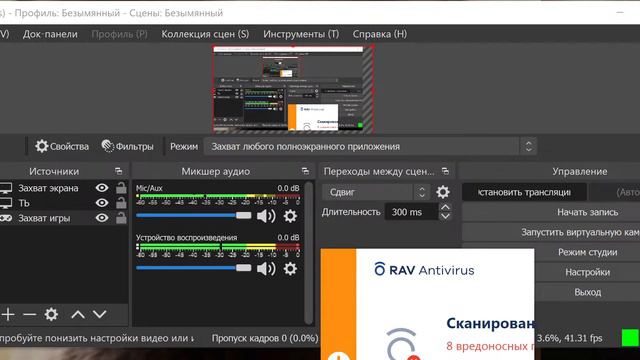Click the Пропуск кадров 0 (0.0%) status
Image resolution: width=640 pixels, height=360 pixels.
pyautogui.click(x=265, y=338)
